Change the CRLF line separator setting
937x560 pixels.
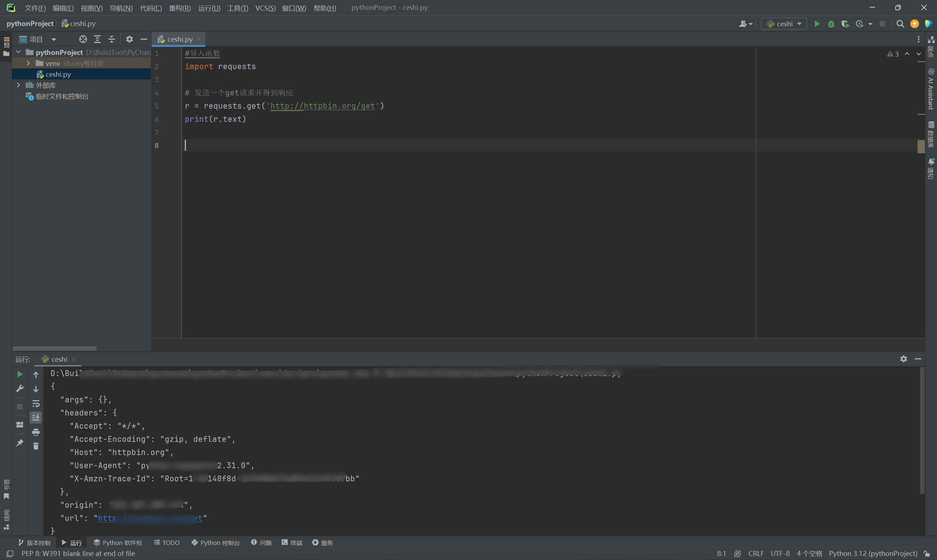[756, 553]
